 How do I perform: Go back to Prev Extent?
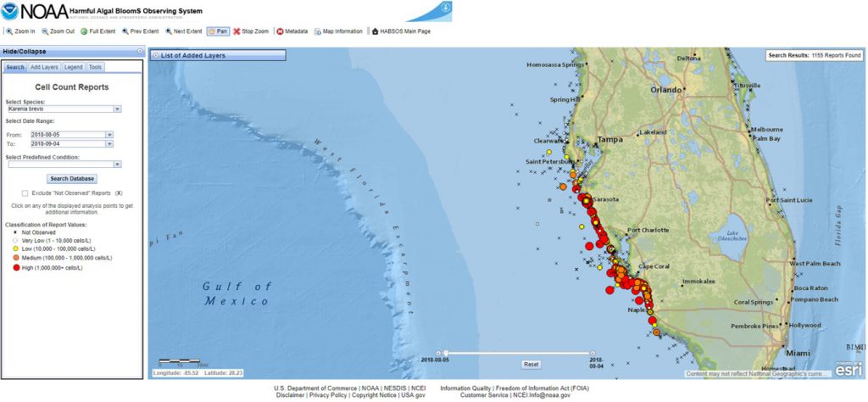click(141, 31)
